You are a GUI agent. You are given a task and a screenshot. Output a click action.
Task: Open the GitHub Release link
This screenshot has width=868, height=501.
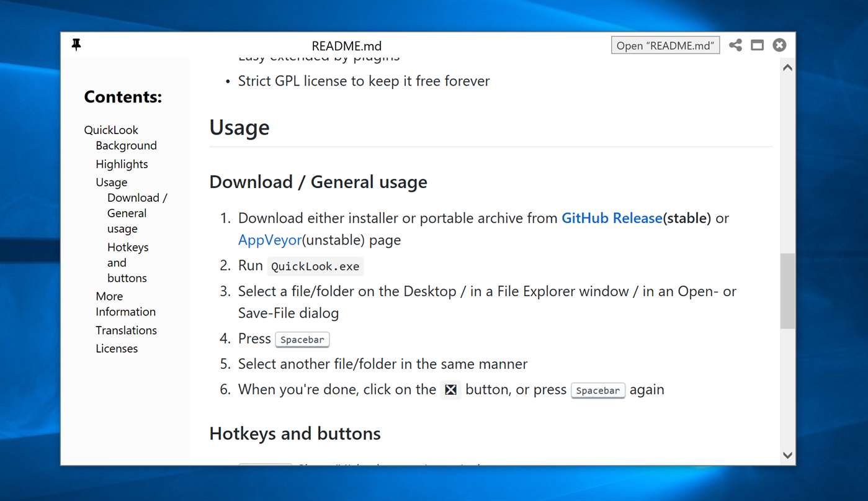pos(612,218)
